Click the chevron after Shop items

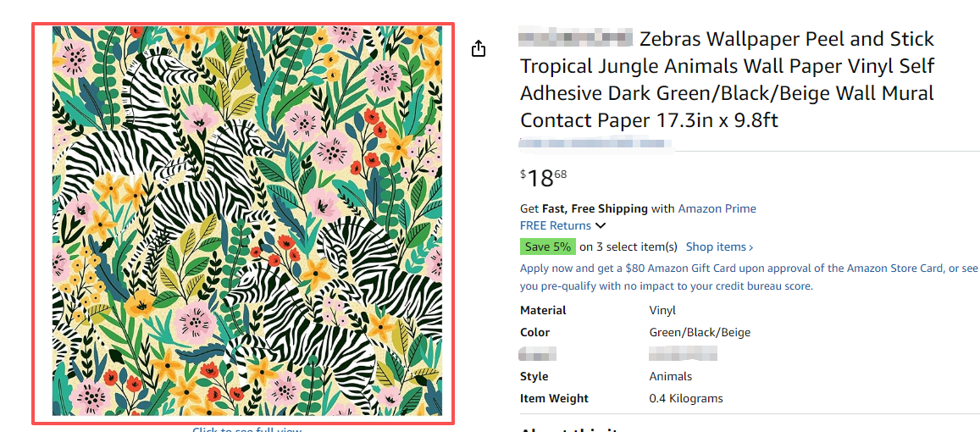point(750,247)
